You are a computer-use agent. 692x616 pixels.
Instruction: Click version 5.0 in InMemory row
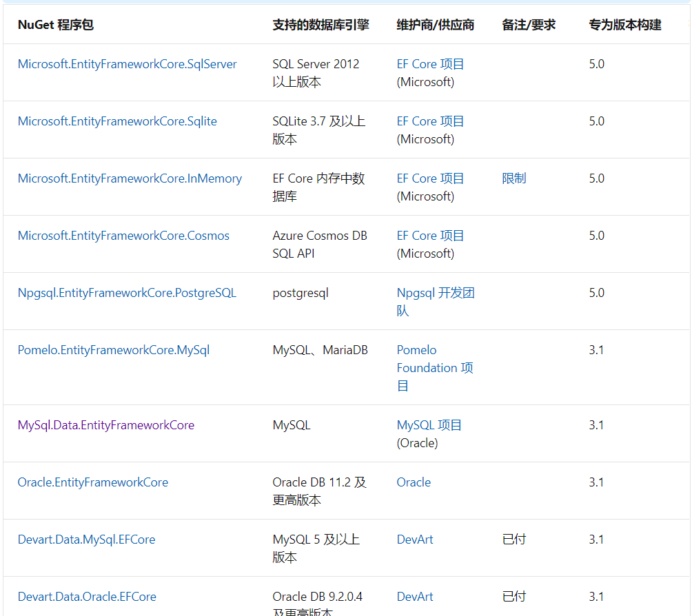(597, 178)
